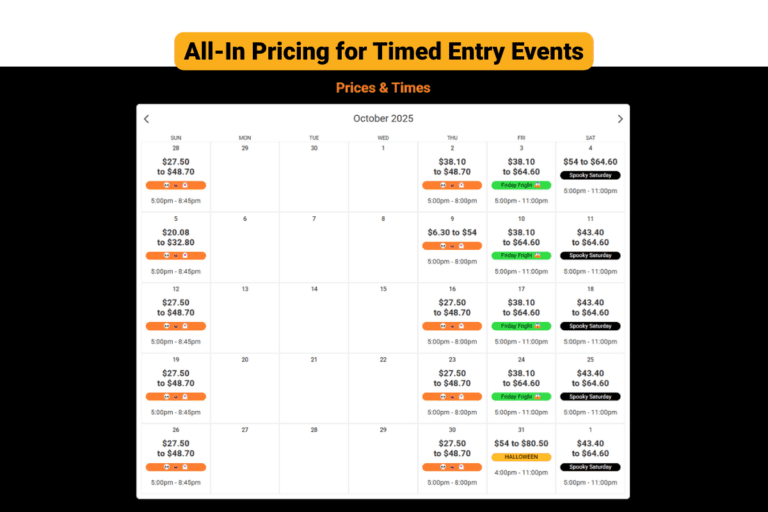The width and height of the screenshot is (768, 512).
Task: Advance to next month arrow
Action: [620, 119]
